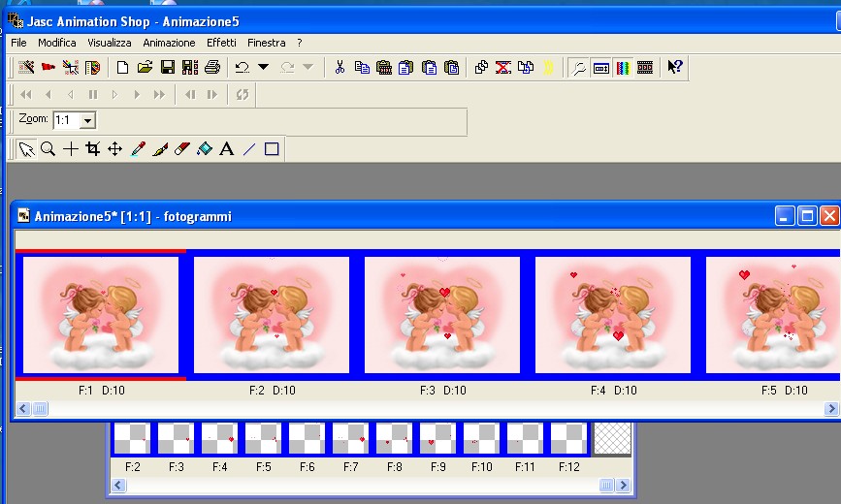
Task: Toggle the color palette rainbow button
Action: coord(623,67)
